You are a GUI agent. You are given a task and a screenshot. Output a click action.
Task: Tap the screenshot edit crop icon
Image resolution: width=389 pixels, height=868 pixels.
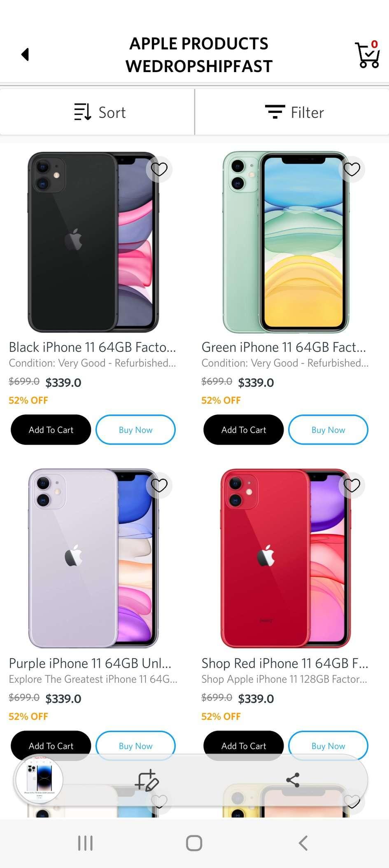(x=147, y=780)
